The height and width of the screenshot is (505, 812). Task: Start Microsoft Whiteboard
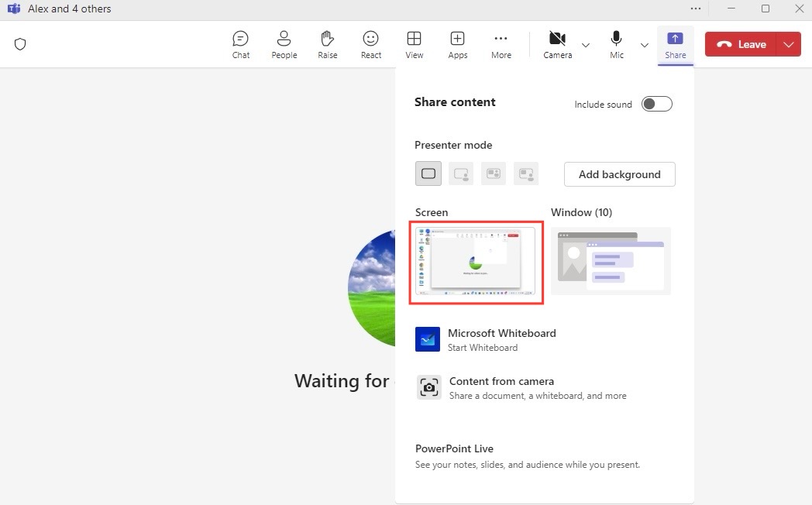[485, 339]
